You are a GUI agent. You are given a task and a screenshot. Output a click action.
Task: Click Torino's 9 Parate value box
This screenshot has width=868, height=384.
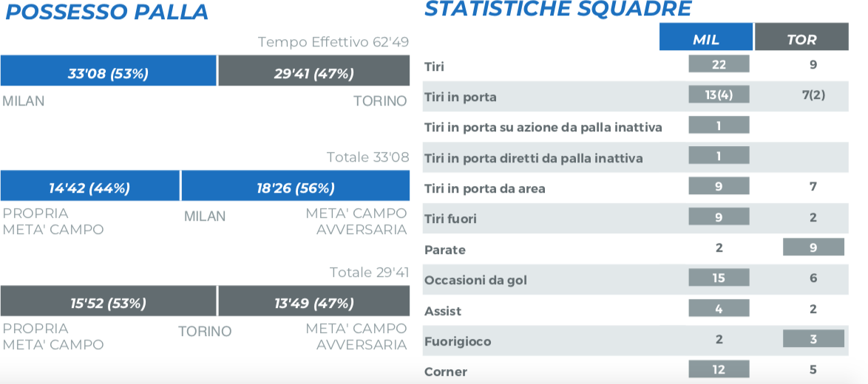tap(813, 248)
